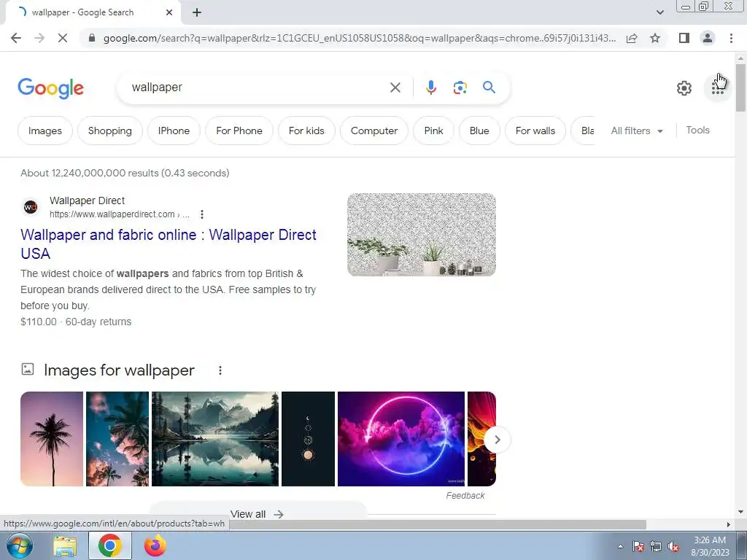Viewport: 747px width, 560px height.
Task: Open Wallpaper and fabric online link
Action: click(169, 244)
